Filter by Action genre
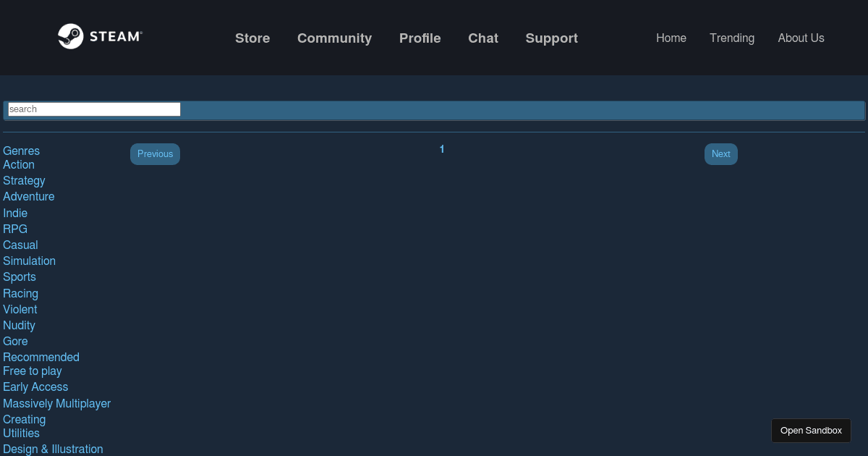 (19, 164)
